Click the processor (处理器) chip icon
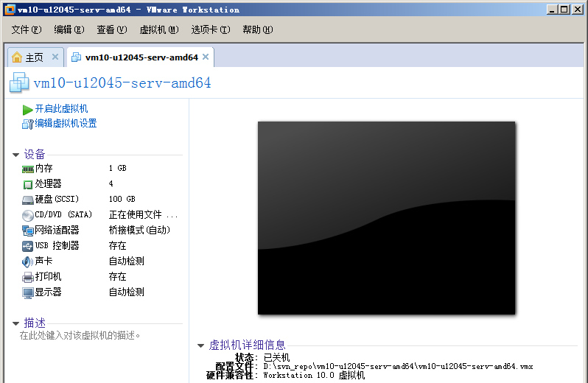Viewport: 588px width, 383px height. click(x=28, y=184)
